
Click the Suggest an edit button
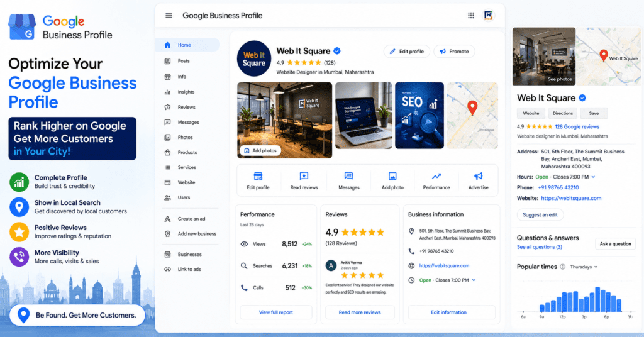[540, 214]
